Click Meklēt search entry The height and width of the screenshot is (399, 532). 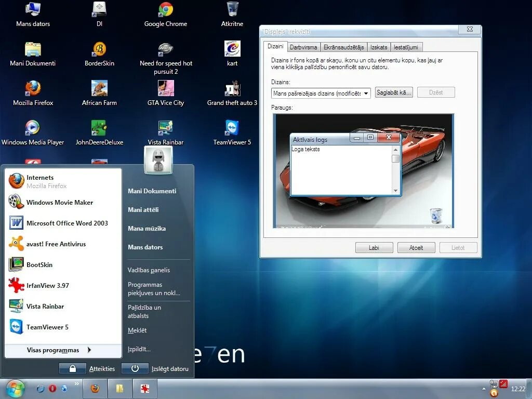pos(137,330)
